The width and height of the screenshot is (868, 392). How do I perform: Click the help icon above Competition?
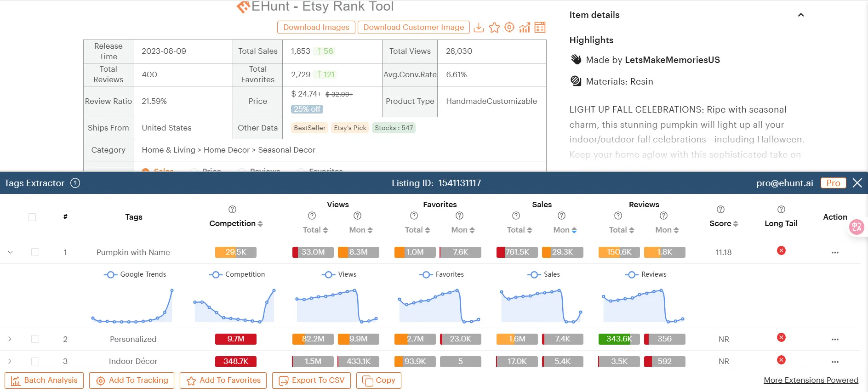[x=233, y=210]
